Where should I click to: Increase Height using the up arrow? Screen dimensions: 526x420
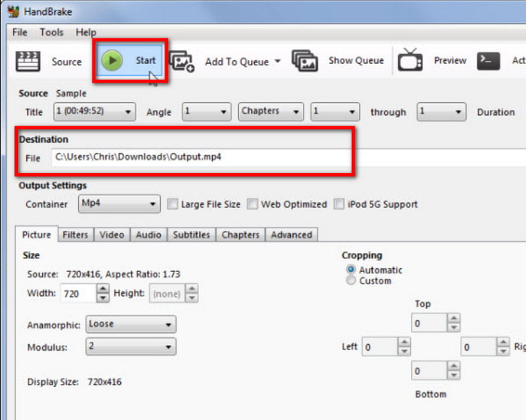(x=192, y=289)
